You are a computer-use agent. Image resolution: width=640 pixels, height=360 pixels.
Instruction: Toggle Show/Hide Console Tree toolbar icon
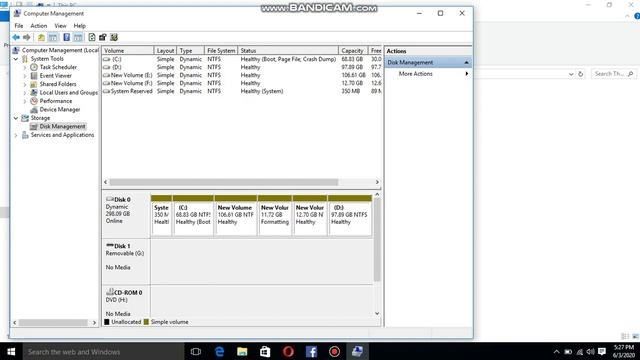click(53, 38)
